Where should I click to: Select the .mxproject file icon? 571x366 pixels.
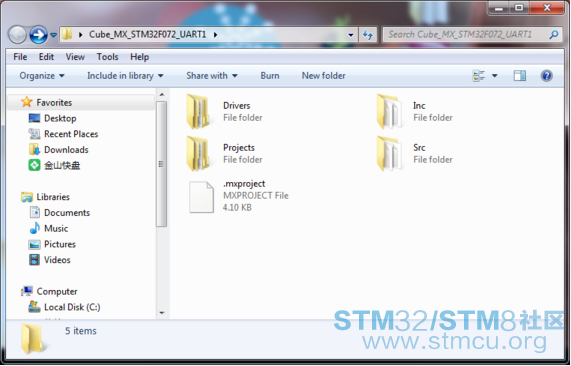pyautogui.click(x=201, y=197)
